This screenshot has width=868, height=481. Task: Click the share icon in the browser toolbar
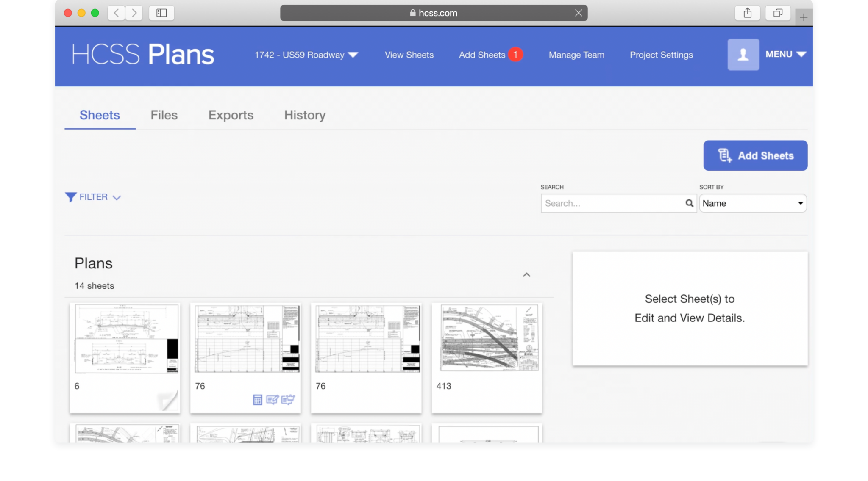coord(747,13)
